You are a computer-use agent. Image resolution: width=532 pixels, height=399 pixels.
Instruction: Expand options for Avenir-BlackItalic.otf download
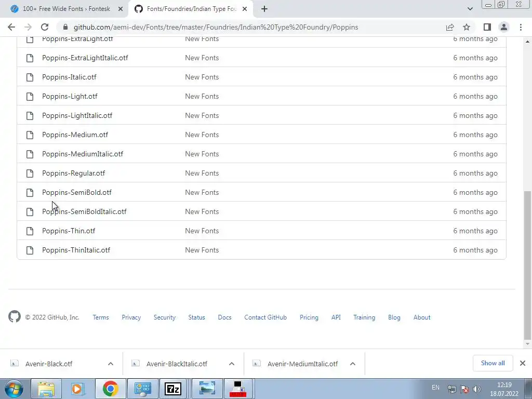(232, 364)
